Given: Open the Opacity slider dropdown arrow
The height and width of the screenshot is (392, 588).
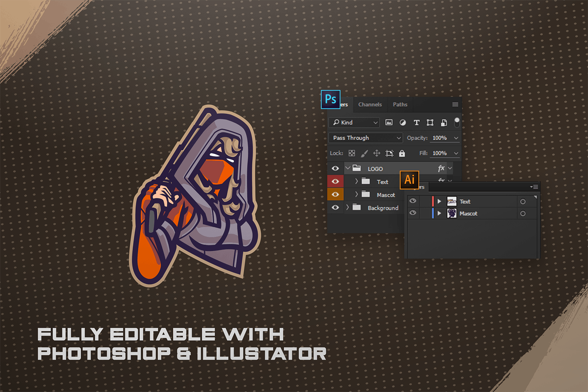Looking at the screenshot, I should click(456, 138).
